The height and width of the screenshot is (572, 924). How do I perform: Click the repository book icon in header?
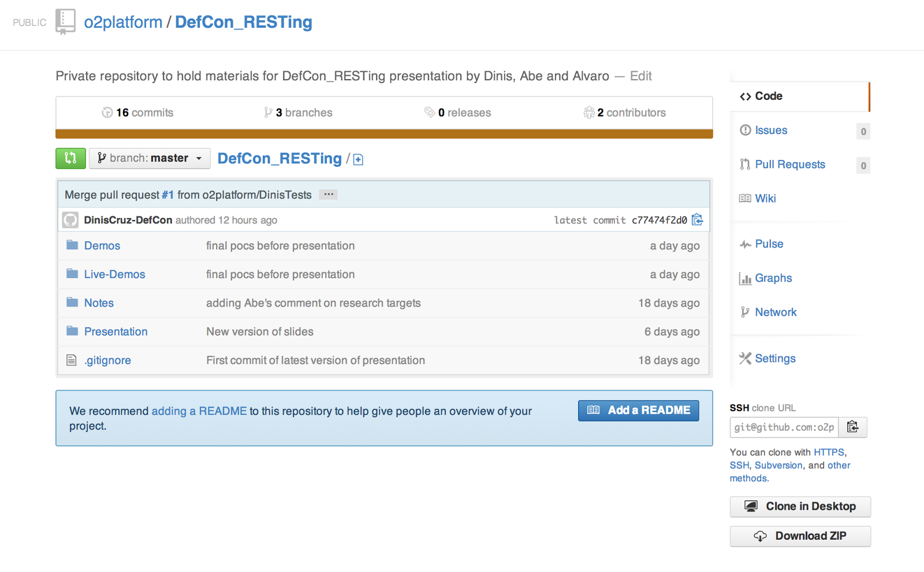[65, 22]
